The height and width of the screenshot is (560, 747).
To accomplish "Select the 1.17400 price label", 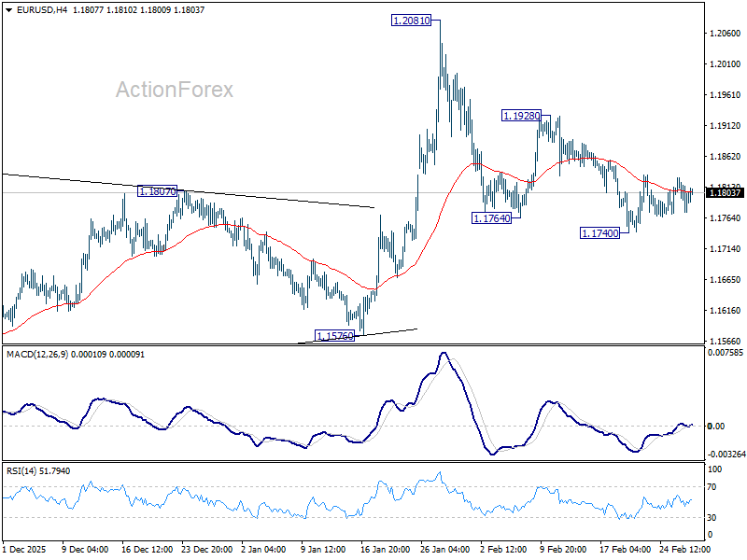I will click(599, 233).
